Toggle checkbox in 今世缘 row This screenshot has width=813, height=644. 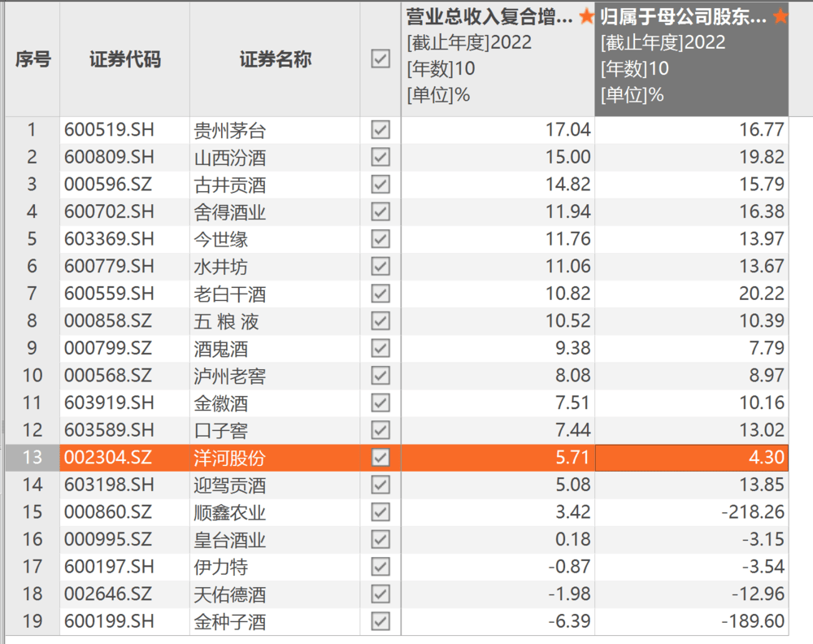click(x=380, y=239)
